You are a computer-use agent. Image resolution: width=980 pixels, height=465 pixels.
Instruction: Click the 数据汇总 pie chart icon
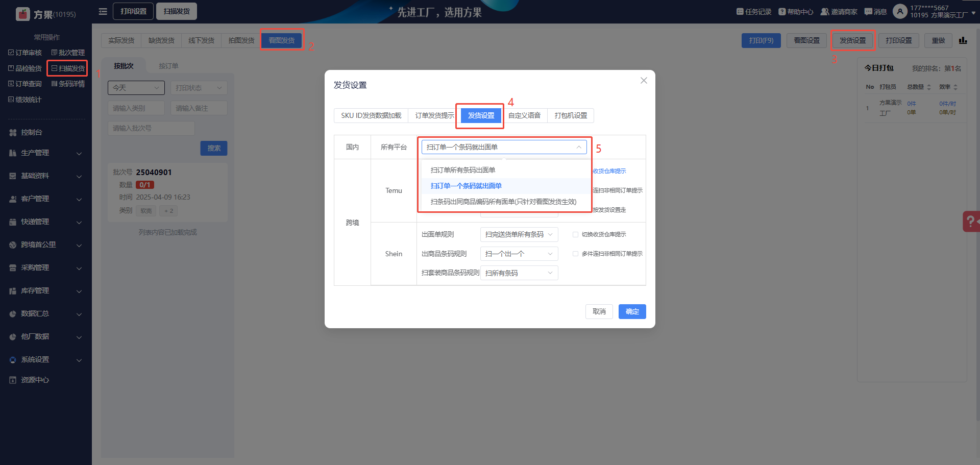13,314
